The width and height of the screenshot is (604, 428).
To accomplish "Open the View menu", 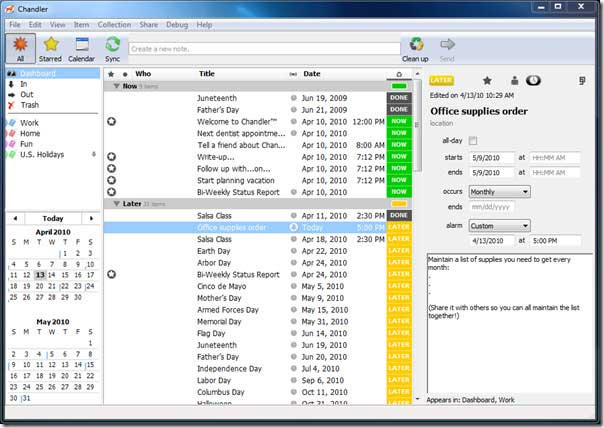I will click(x=57, y=25).
